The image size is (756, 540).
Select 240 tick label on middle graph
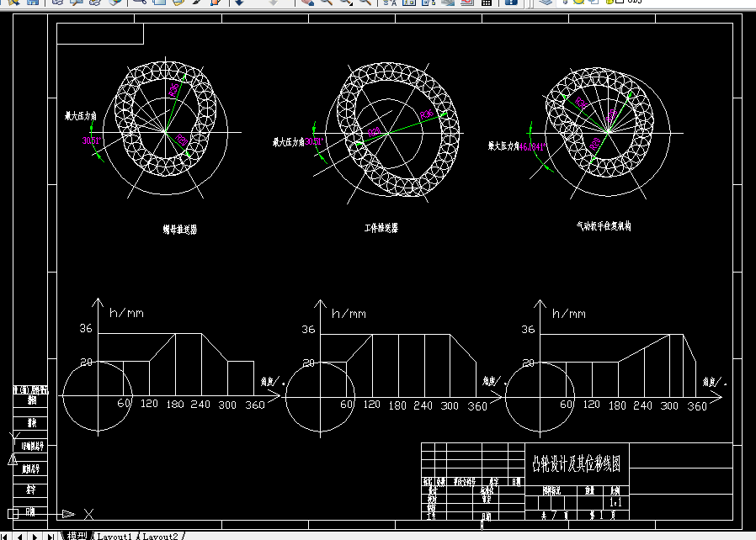[x=423, y=405]
